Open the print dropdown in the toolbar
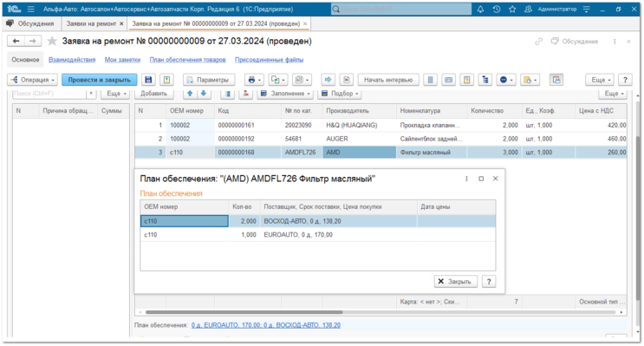644x346 pixels. [x=255, y=80]
